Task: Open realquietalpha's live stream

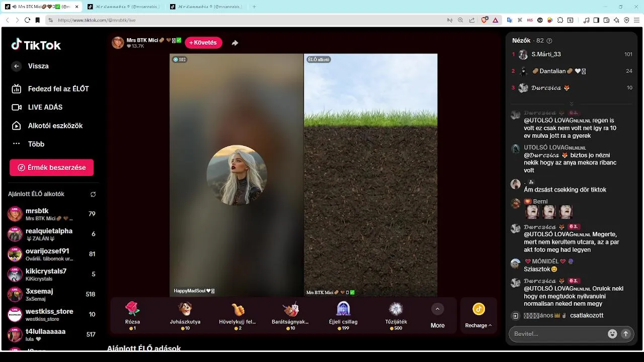Action: pos(52,234)
